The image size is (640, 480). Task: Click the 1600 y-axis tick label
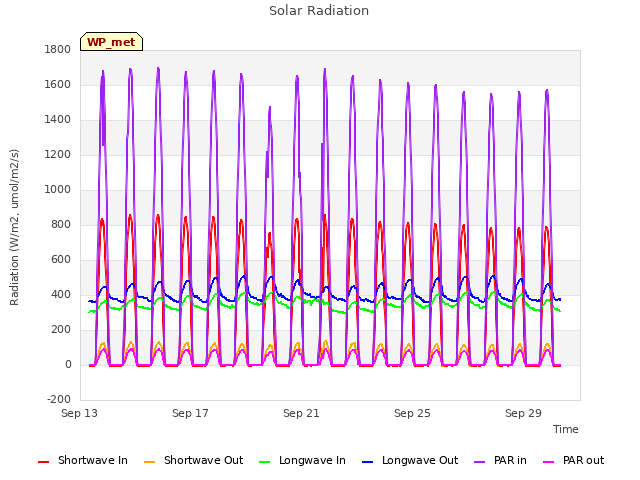tap(58, 84)
